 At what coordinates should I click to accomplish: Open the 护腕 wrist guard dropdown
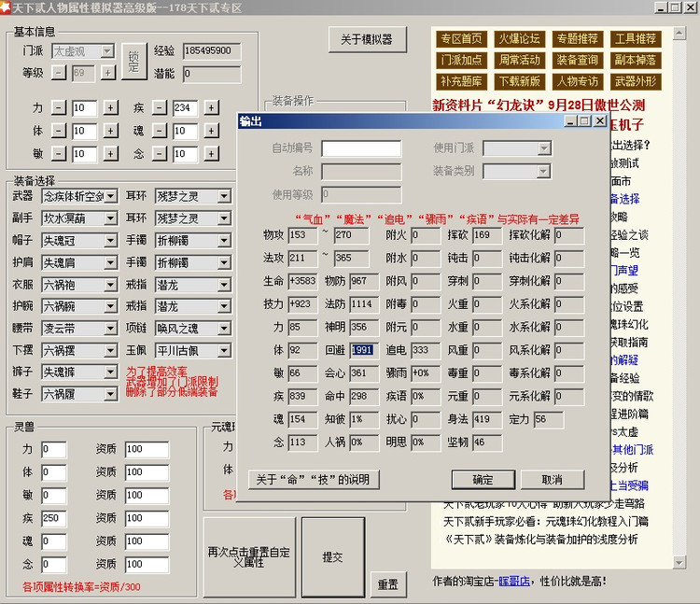(x=111, y=306)
